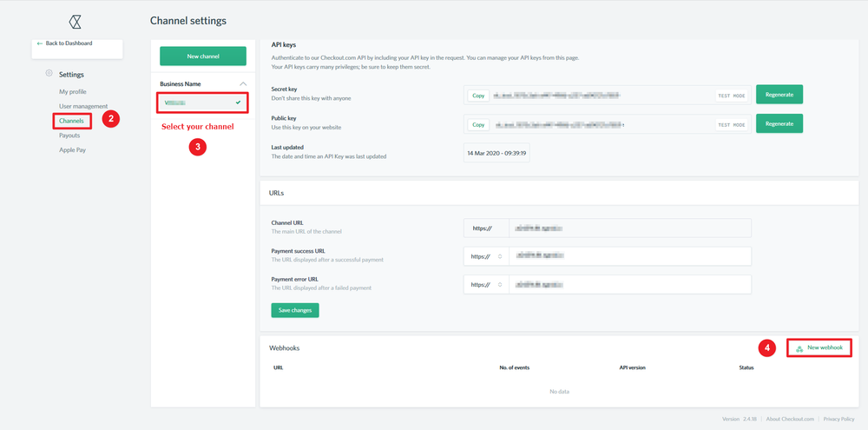Click the New webhook icon
Screen dimensions: 868x430
[x=799, y=348]
